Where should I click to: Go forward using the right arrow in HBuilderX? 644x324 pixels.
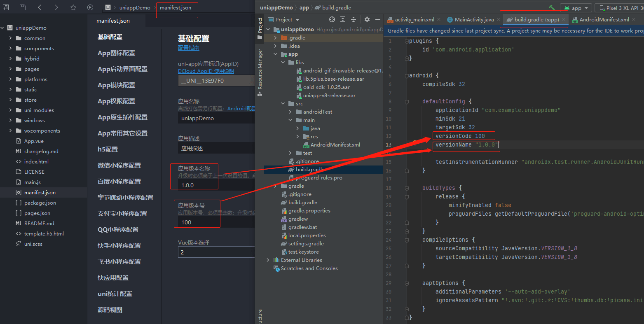click(x=56, y=7)
